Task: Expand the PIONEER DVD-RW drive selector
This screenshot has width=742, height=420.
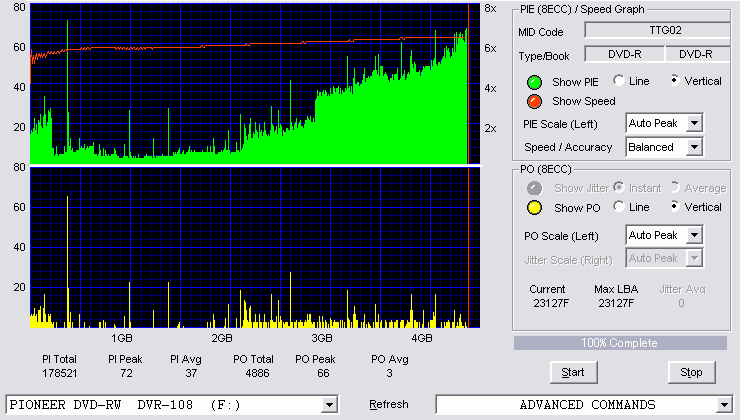Action: coord(329,405)
